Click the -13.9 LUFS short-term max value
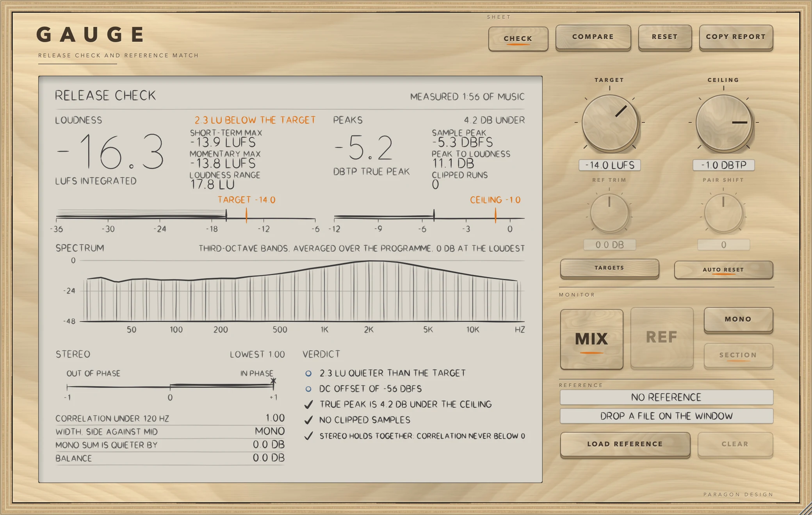This screenshot has height=515, width=812. (223, 143)
